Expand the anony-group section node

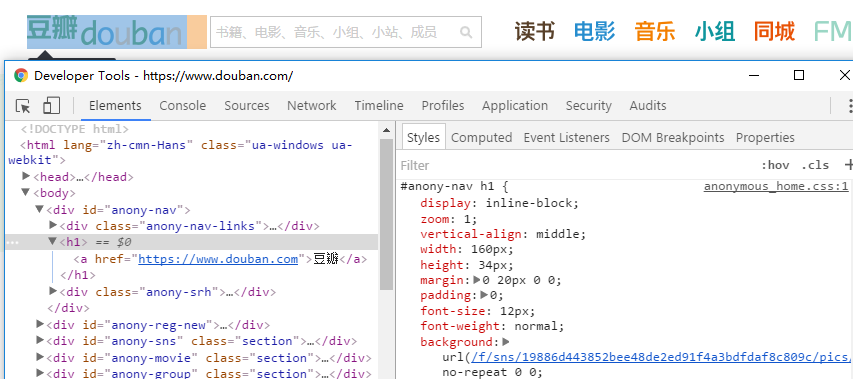(40, 373)
